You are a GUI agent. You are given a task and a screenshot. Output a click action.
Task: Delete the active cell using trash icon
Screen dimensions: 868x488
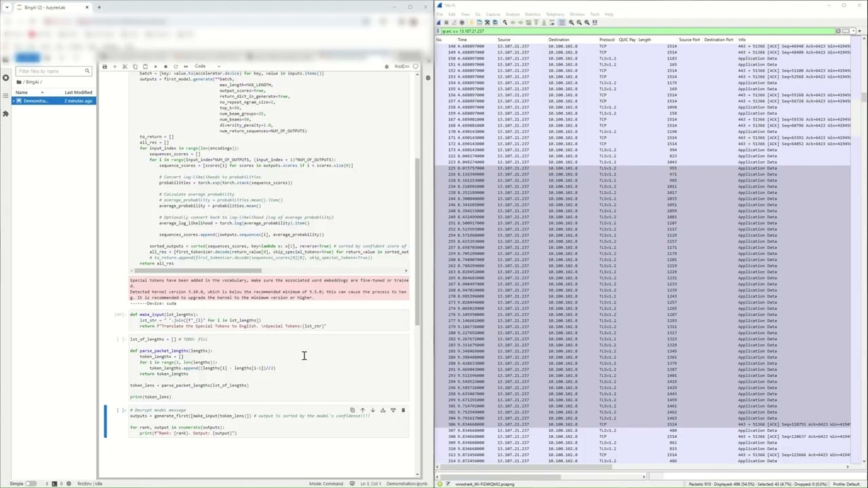(x=403, y=410)
